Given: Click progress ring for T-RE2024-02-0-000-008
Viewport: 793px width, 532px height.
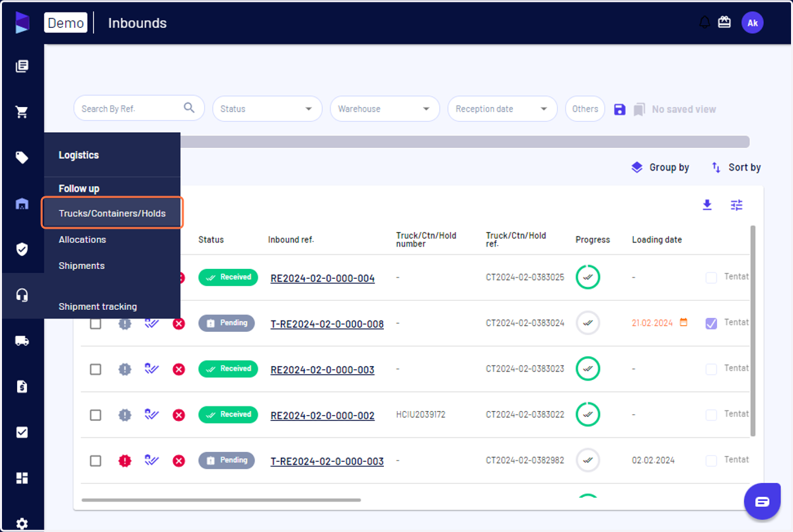Looking at the screenshot, I should coord(588,323).
